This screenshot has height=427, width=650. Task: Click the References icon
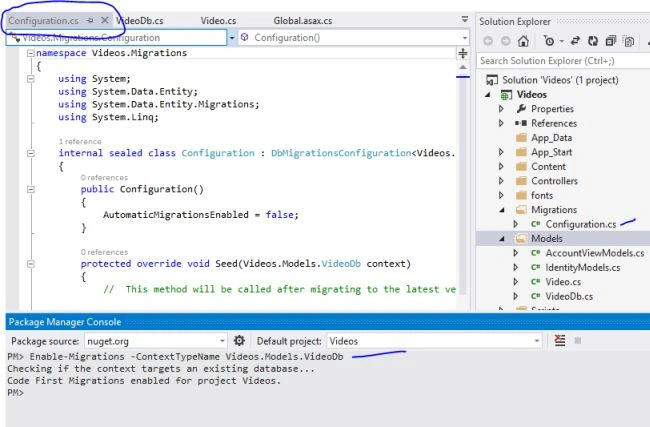click(521, 124)
